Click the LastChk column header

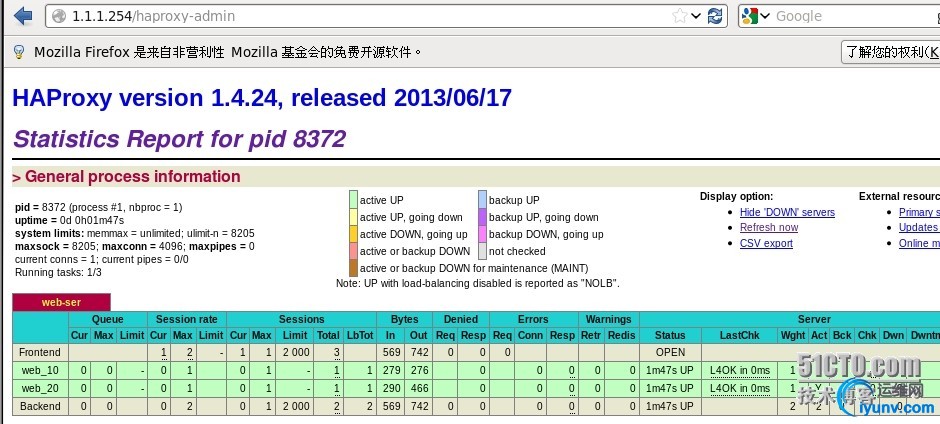click(740, 336)
